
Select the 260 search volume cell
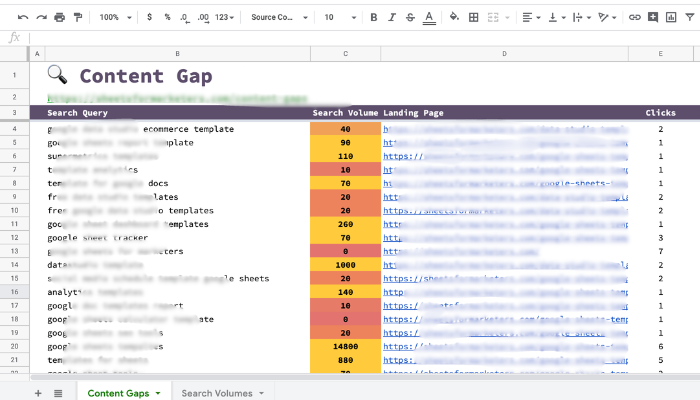click(346, 224)
